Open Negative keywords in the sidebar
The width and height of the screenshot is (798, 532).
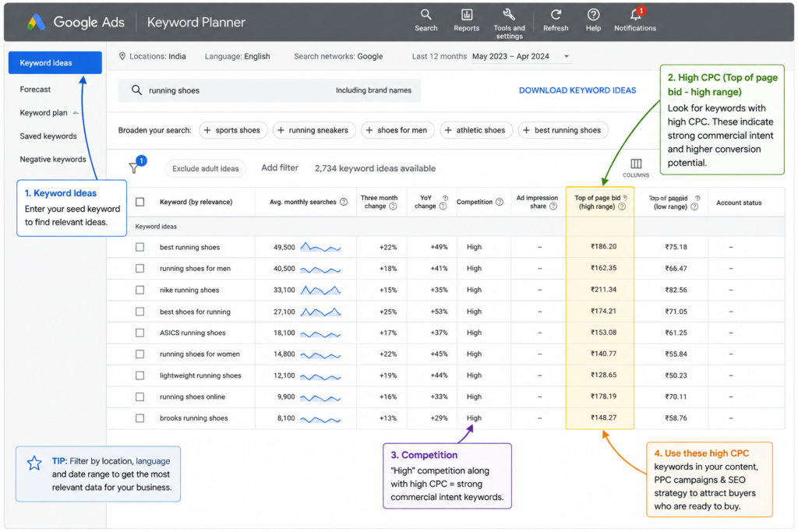[53, 159]
